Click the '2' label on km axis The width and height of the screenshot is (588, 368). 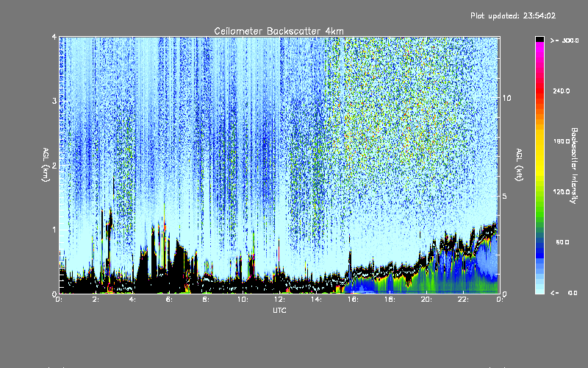[x=54, y=166]
